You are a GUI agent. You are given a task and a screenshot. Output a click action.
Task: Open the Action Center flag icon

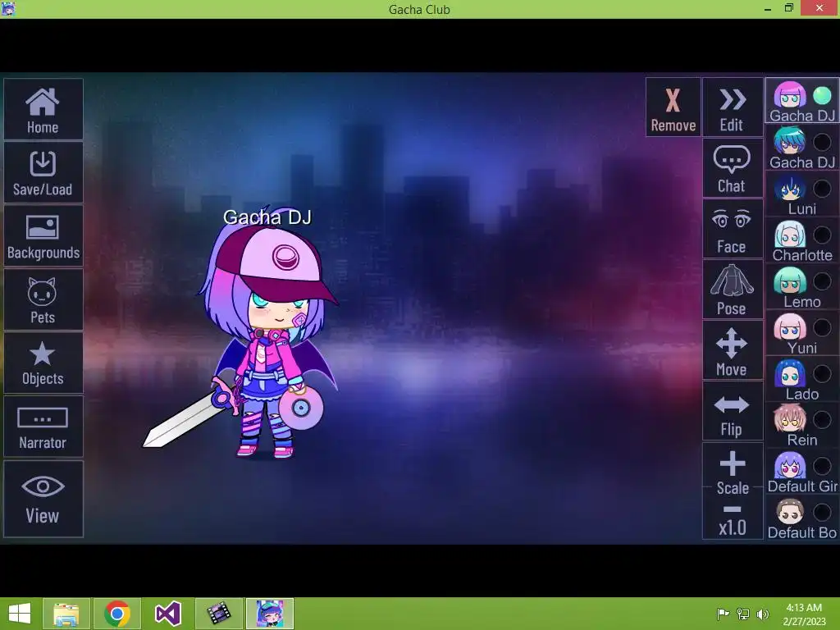[x=723, y=614]
